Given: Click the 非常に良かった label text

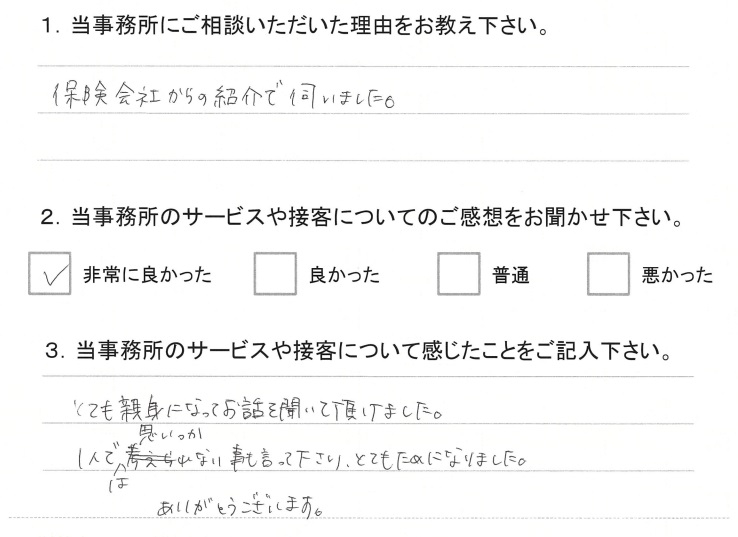Looking at the screenshot, I should (147, 274).
